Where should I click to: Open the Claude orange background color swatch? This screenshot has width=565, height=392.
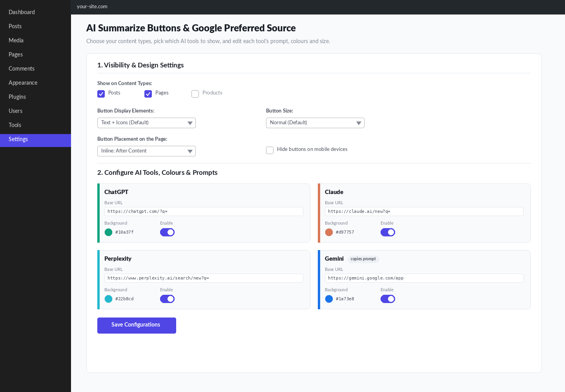pos(329,232)
